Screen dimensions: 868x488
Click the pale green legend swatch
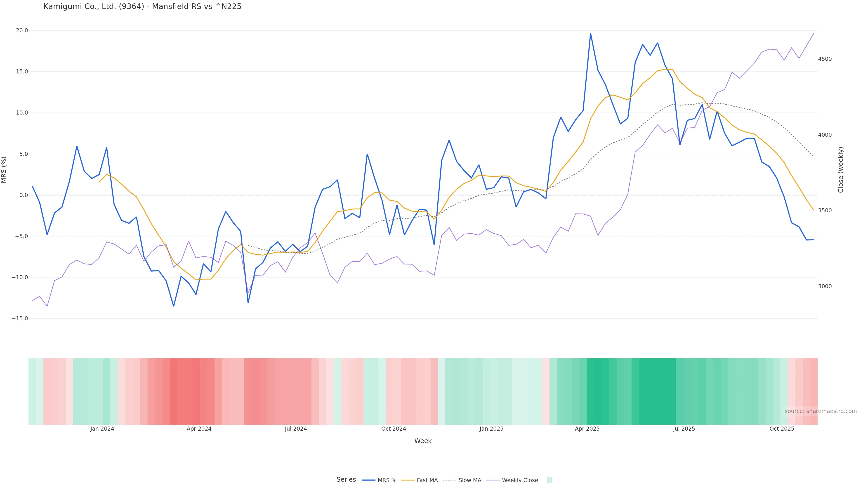(x=549, y=480)
